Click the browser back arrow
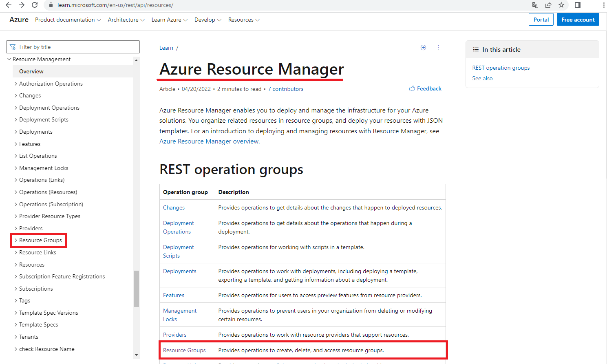The width and height of the screenshot is (607, 364). click(x=9, y=5)
